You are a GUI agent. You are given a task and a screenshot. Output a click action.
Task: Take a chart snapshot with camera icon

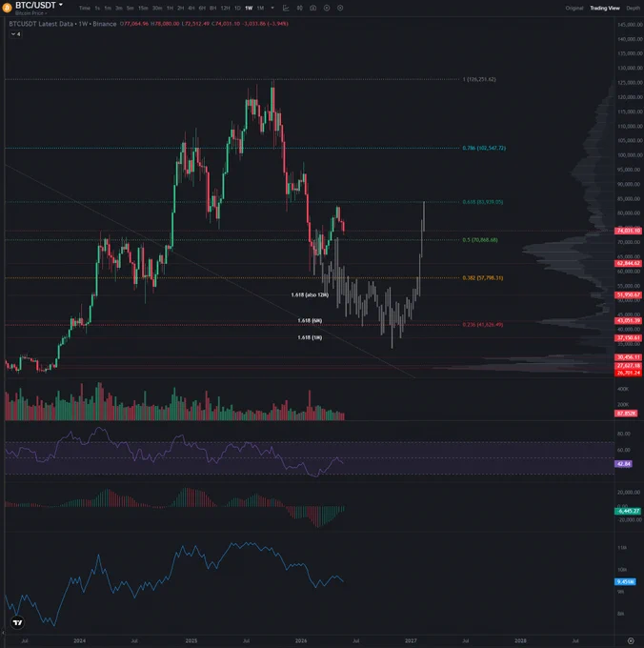313,8
